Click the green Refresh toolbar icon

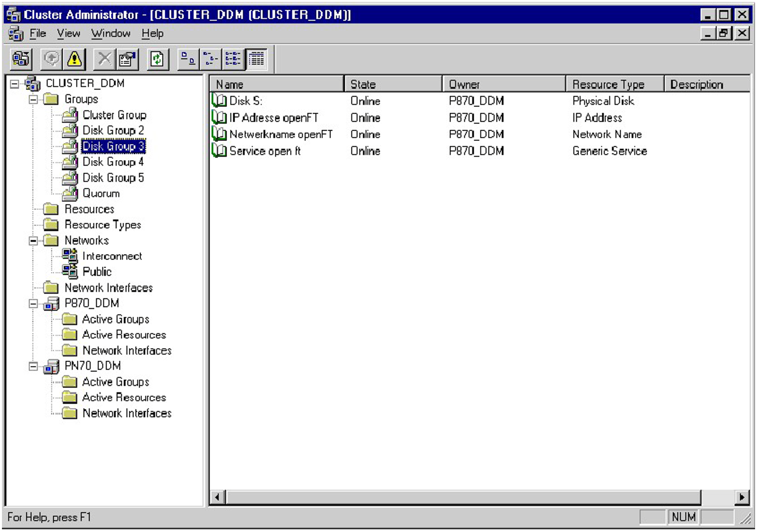tap(157, 59)
